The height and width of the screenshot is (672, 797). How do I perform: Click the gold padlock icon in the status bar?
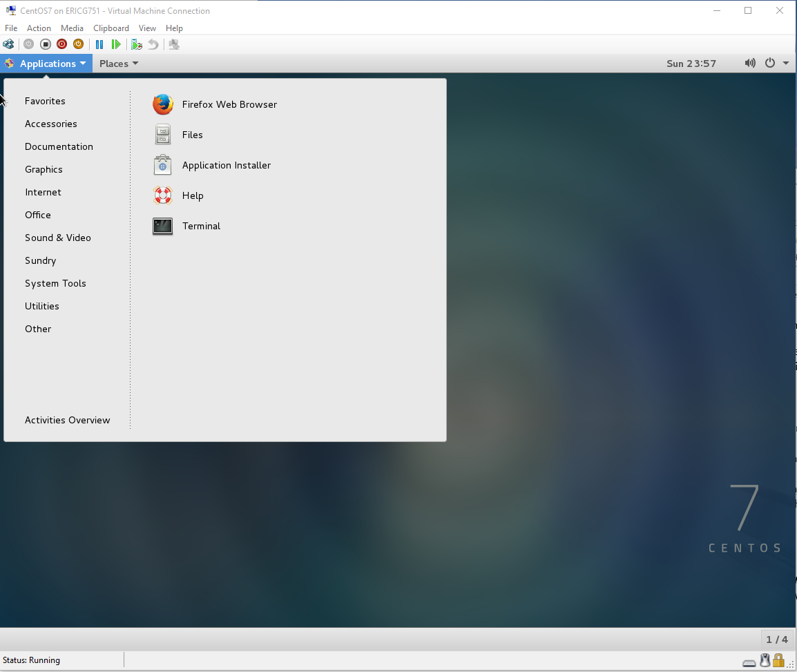778,660
